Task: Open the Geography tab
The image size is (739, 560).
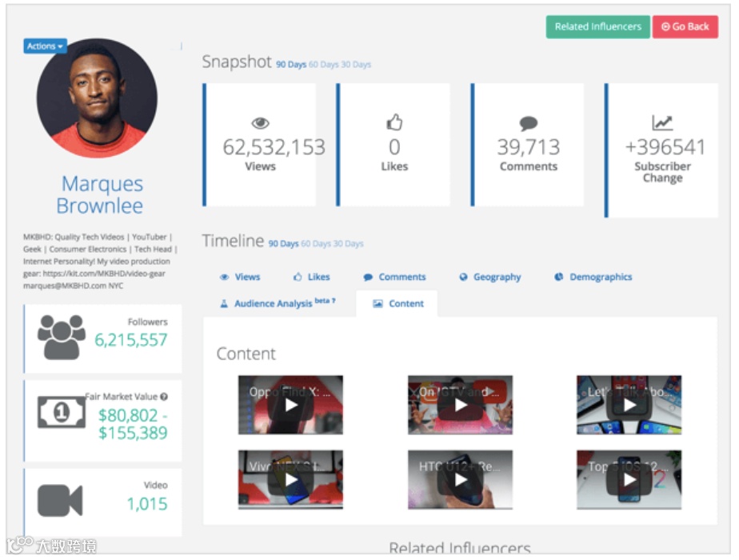Action: 490,277
